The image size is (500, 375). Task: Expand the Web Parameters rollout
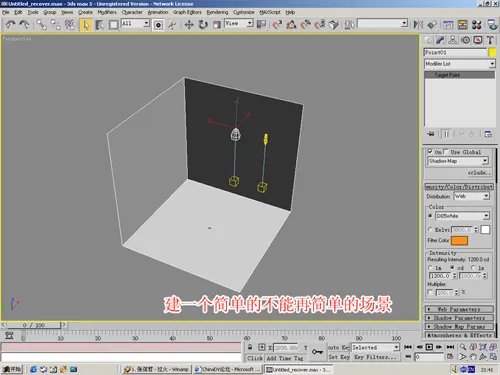pyautogui.click(x=459, y=309)
